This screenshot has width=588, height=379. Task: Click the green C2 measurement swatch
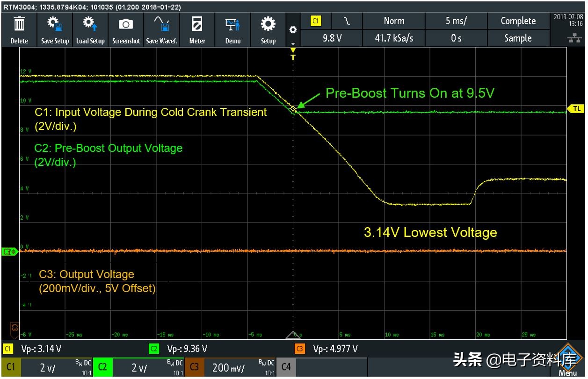pos(154,349)
